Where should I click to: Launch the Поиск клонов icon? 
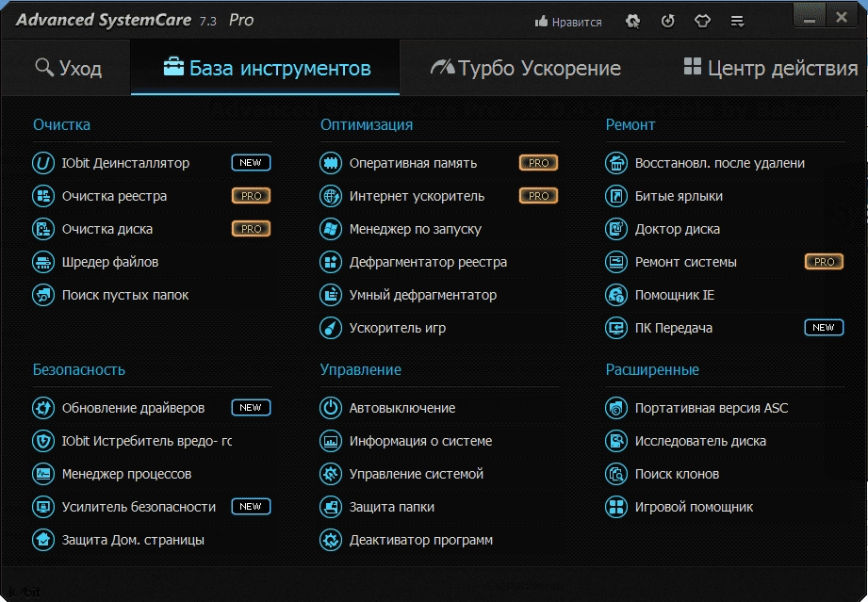616,474
